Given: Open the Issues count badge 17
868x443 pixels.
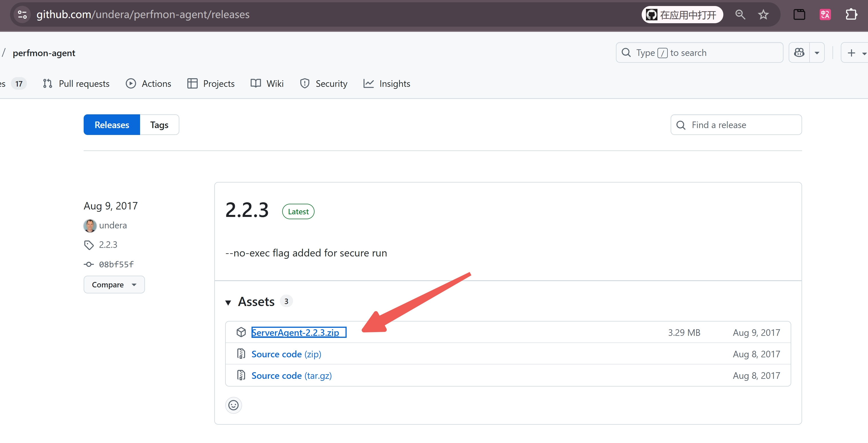Looking at the screenshot, I should 19,84.
